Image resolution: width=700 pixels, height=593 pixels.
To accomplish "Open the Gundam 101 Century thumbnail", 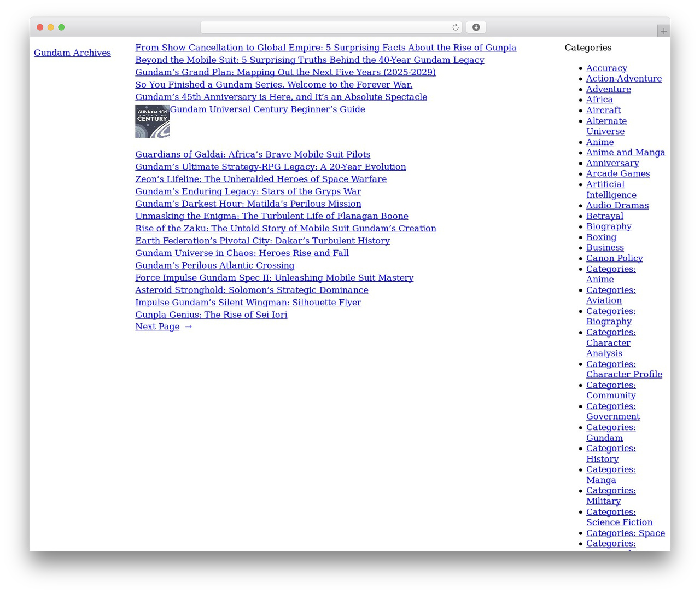I will [153, 121].
